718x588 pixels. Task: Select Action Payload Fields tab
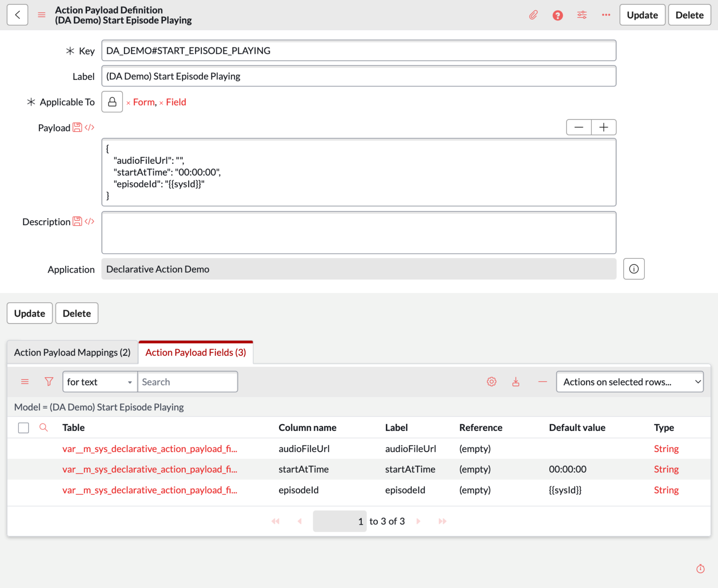196,353
